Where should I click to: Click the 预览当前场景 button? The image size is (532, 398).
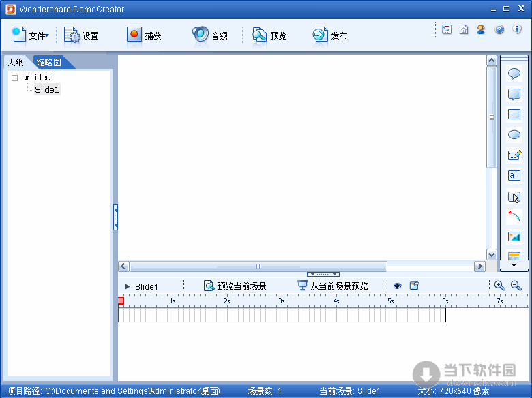tap(235, 286)
